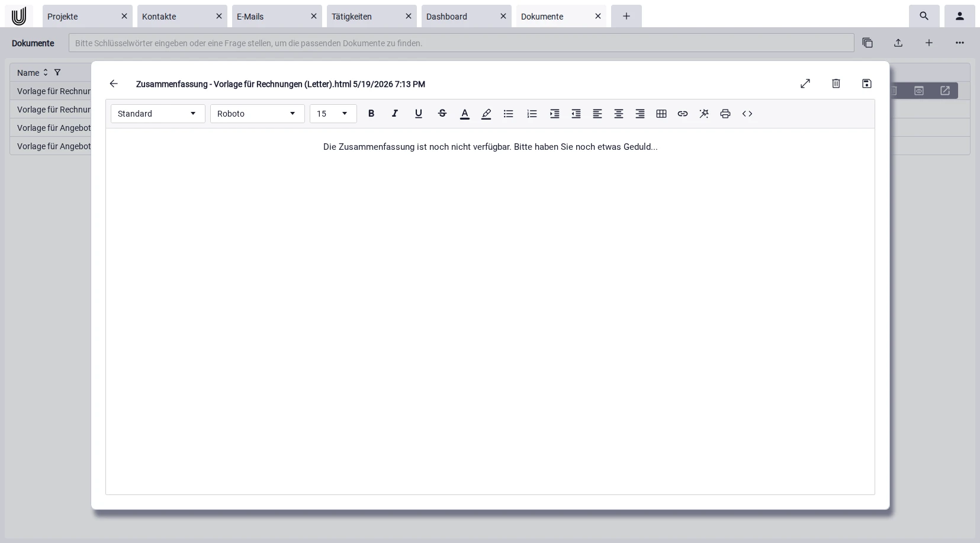Pick the text color

click(x=465, y=114)
